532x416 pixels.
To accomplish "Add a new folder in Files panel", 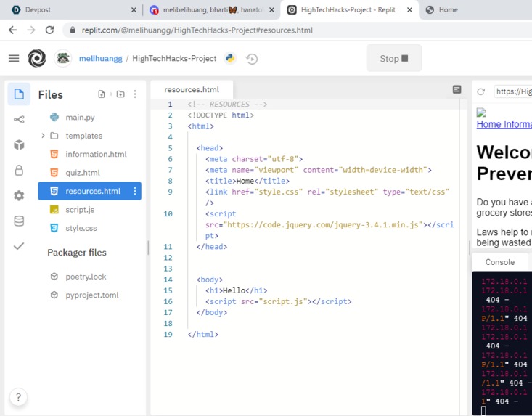I will [x=120, y=94].
